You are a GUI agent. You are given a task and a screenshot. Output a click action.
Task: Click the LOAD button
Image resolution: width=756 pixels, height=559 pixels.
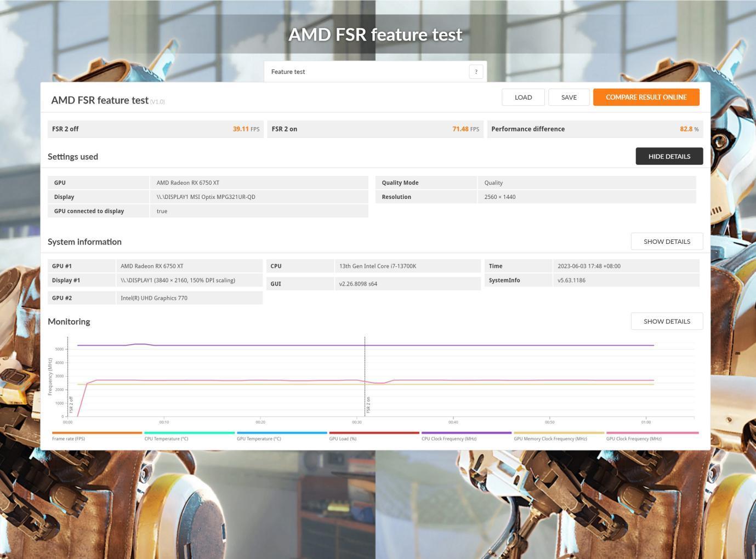coord(523,97)
